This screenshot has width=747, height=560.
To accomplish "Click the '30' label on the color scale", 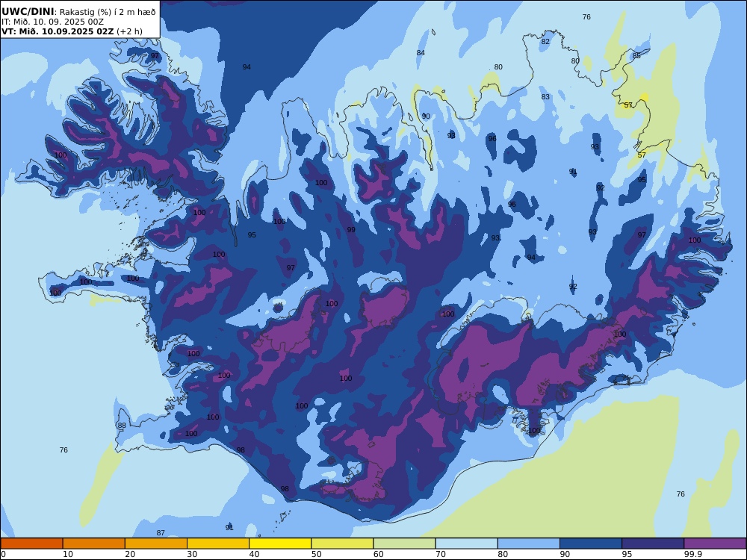I will click(192, 554).
